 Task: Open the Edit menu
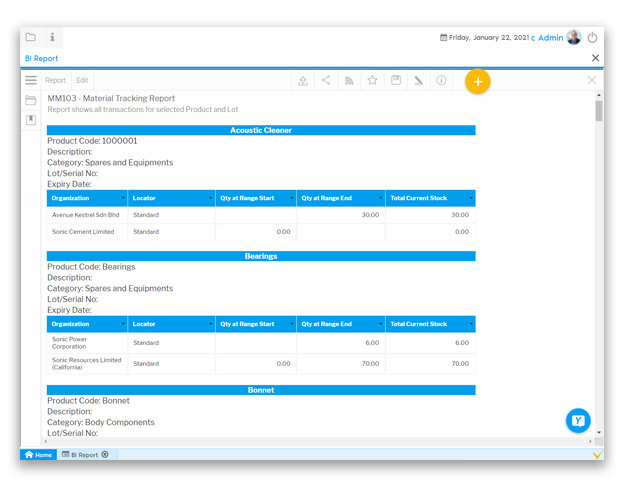[x=82, y=81]
